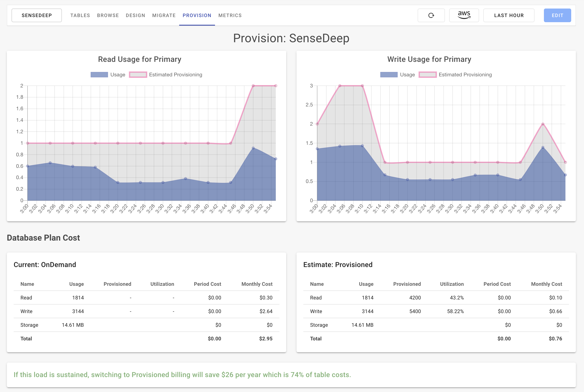Viewport: 584px width, 392px height.
Task: Click the Write usage value 3144 in the Provisioned table
Action: [x=368, y=311]
